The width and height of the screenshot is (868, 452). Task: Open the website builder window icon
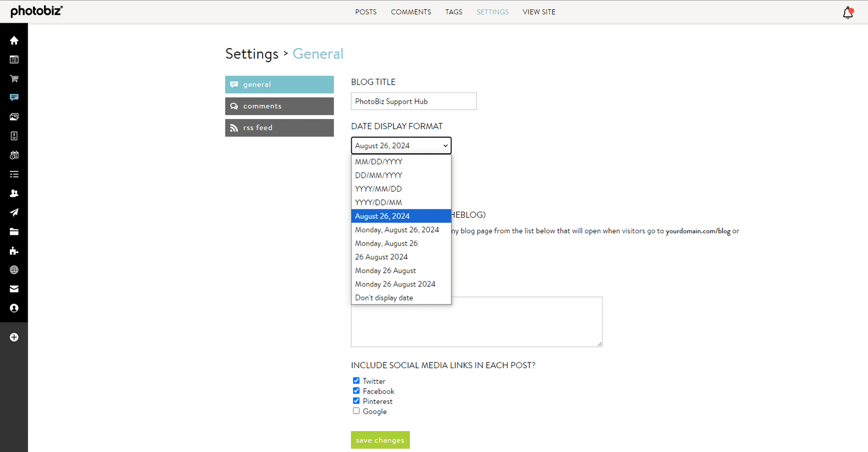coord(14,60)
